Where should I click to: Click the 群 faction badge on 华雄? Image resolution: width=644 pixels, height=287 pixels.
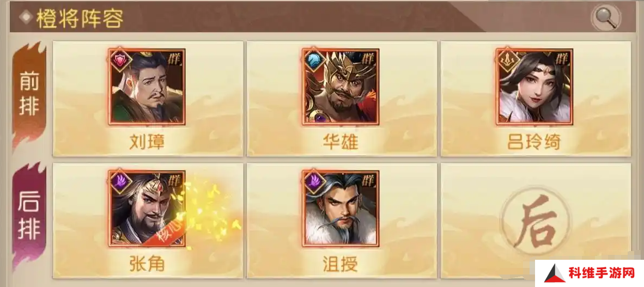click(x=369, y=57)
